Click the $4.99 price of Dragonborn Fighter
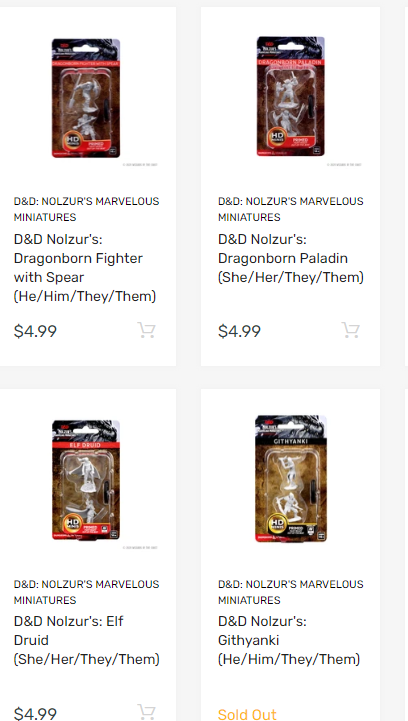 point(35,331)
